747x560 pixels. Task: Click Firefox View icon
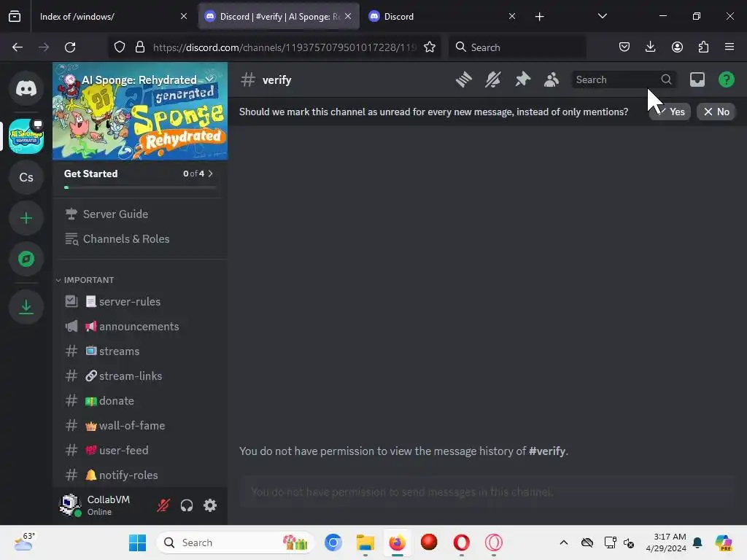[x=15, y=17]
